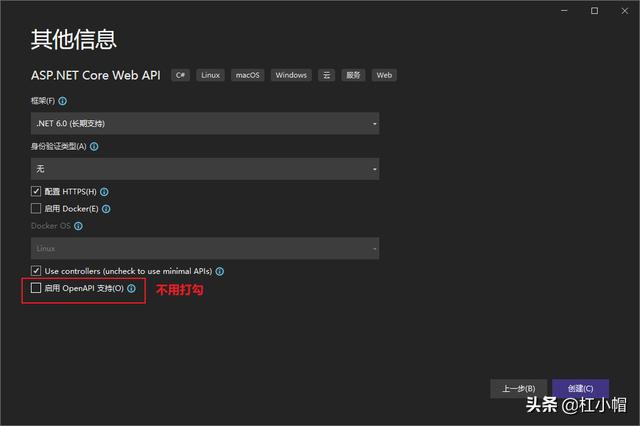Screen dimensions: 640x426
Task: Click the 云 tag
Action: [327, 75]
